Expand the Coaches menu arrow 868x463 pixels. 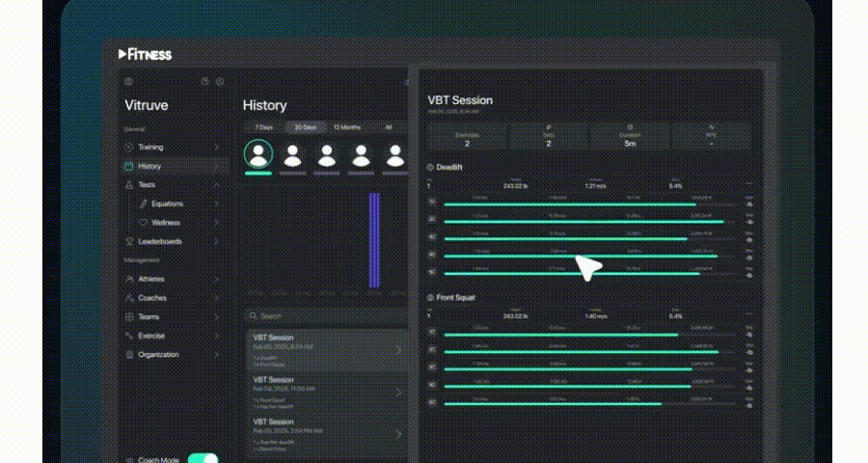[x=216, y=298]
